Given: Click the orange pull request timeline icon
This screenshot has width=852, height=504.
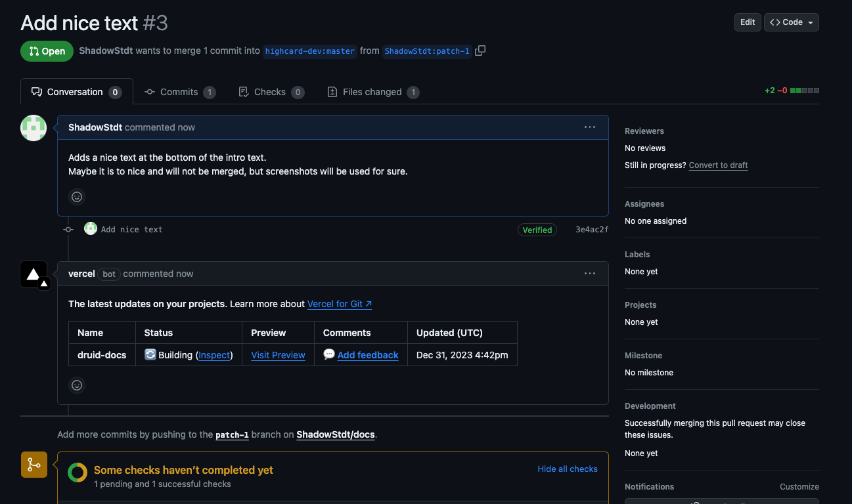Looking at the screenshot, I should click(34, 464).
